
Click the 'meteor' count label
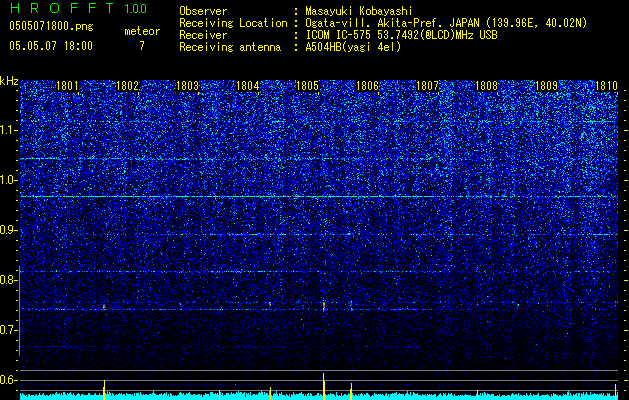[142, 31]
